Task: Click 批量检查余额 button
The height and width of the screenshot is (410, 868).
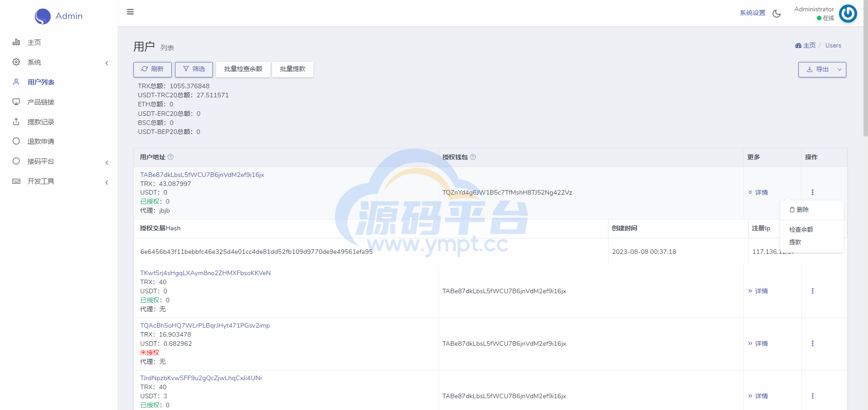Action: click(243, 69)
